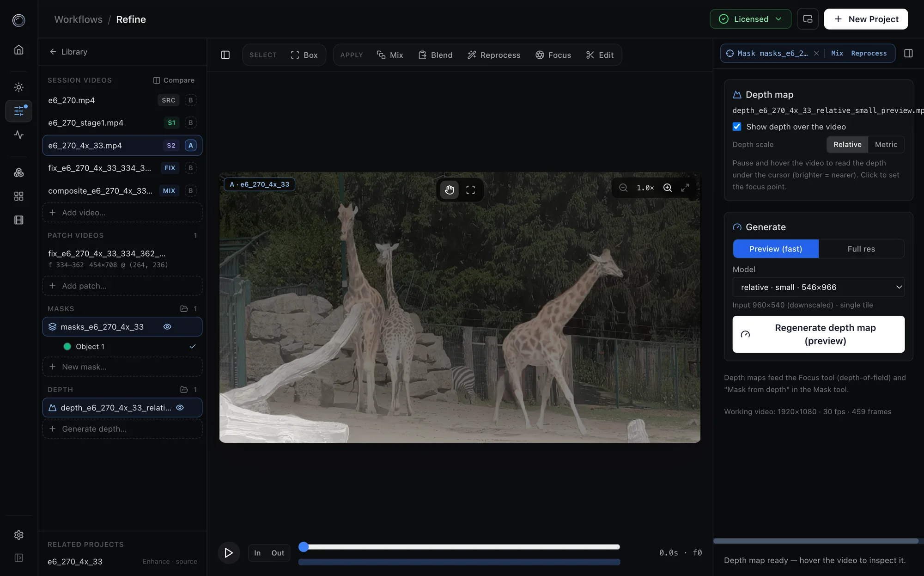
Task: Click the picture-in-picture window icon near Licensed
Action: pyautogui.click(x=808, y=19)
